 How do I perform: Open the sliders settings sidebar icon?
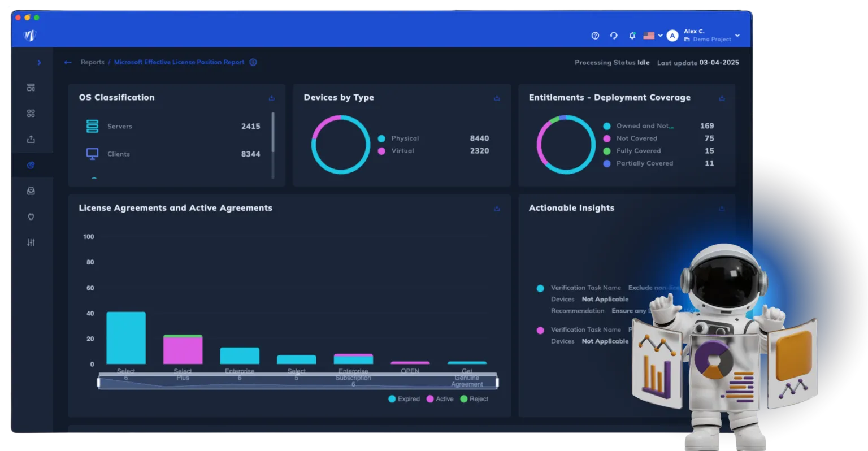(x=31, y=242)
